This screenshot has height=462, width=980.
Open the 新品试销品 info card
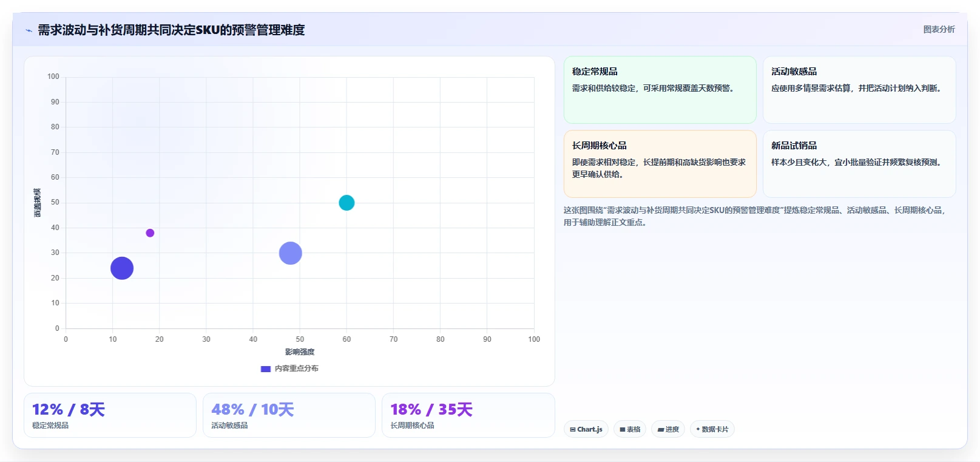pos(859,164)
